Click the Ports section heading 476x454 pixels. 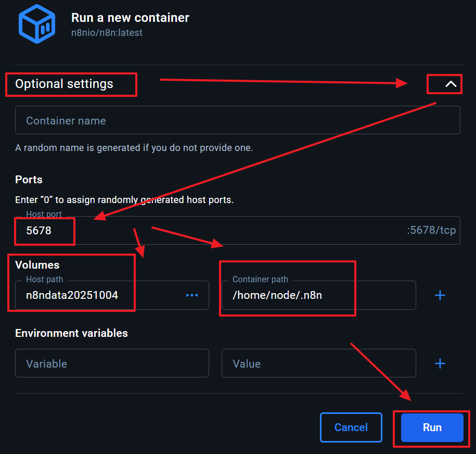pos(29,180)
